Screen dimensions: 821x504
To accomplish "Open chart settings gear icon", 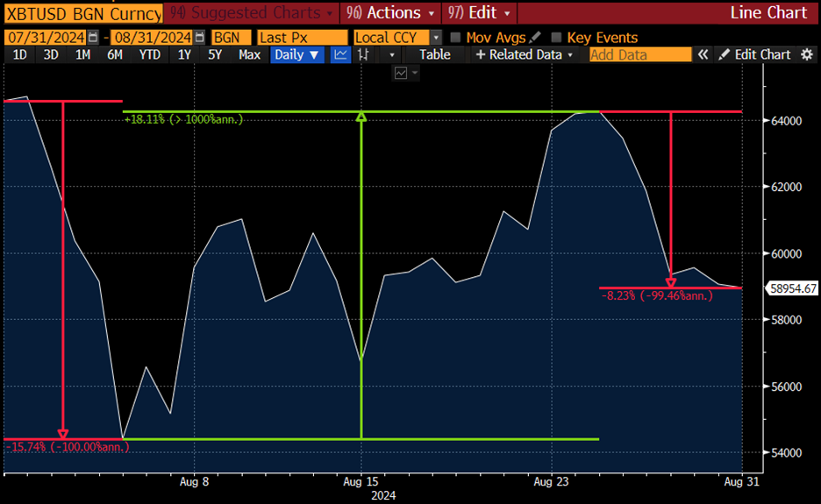I will tap(807, 55).
